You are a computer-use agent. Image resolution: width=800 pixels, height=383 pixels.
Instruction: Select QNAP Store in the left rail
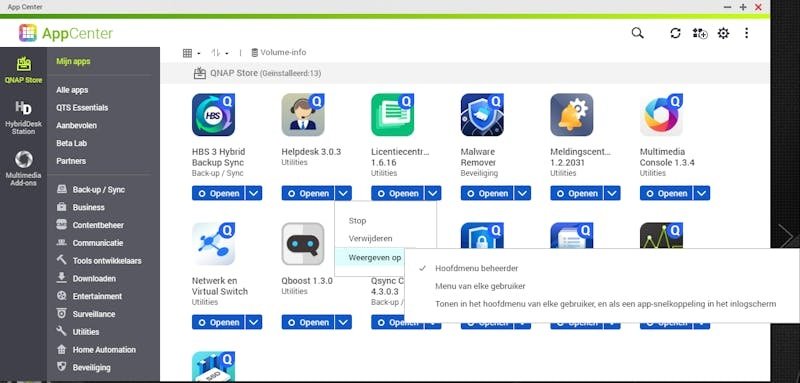coord(23,70)
